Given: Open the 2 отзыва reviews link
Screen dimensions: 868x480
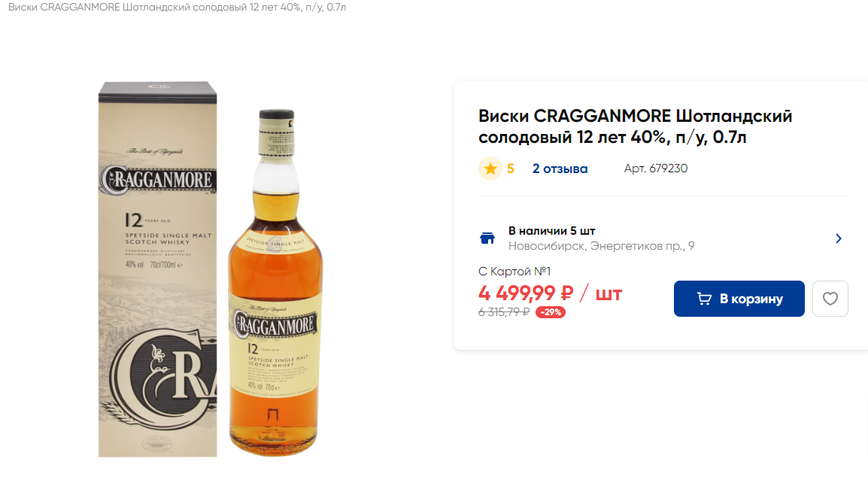Looking at the screenshot, I should click(x=560, y=169).
